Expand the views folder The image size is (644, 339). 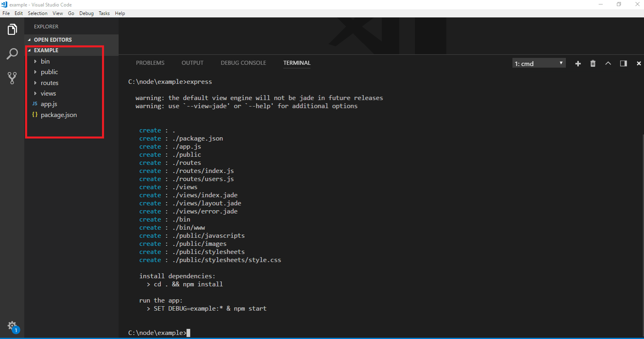tap(35, 93)
